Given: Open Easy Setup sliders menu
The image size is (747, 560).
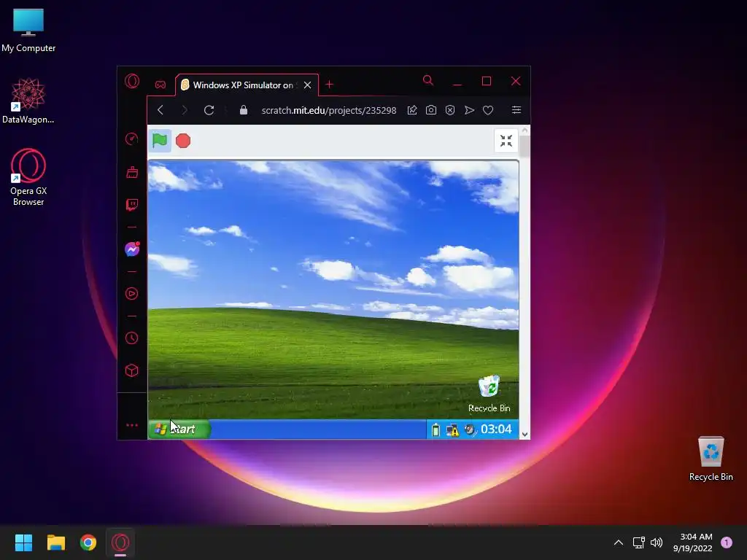Looking at the screenshot, I should (x=516, y=110).
